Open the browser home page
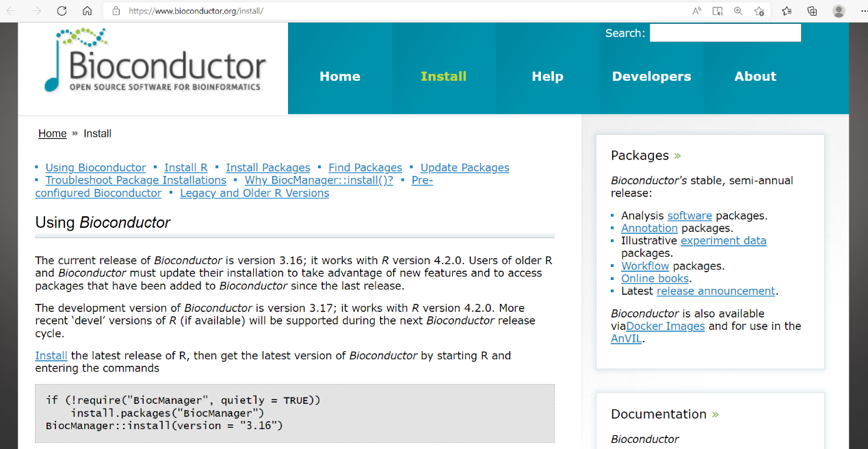Viewport: 868px width, 449px height. [87, 11]
